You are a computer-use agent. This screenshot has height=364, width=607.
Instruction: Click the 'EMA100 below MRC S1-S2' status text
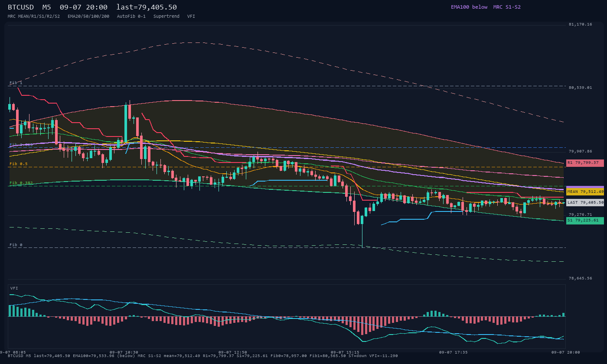pyautogui.click(x=486, y=7)
